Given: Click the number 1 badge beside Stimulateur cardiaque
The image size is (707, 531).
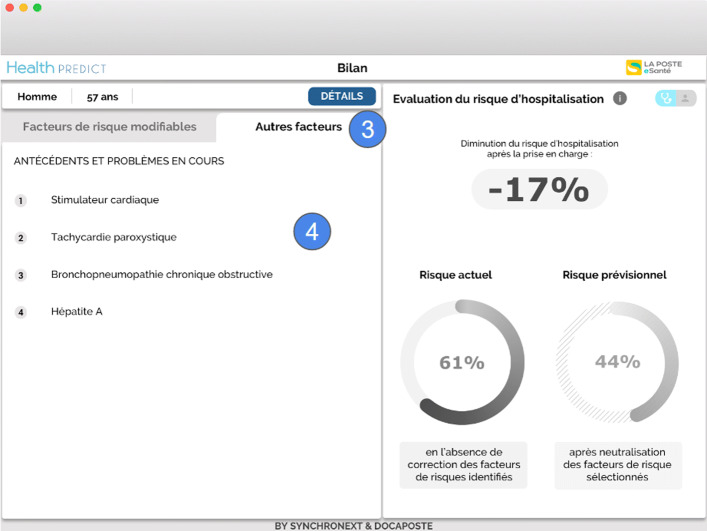Looking at the screenshot, I should (21, 201).
